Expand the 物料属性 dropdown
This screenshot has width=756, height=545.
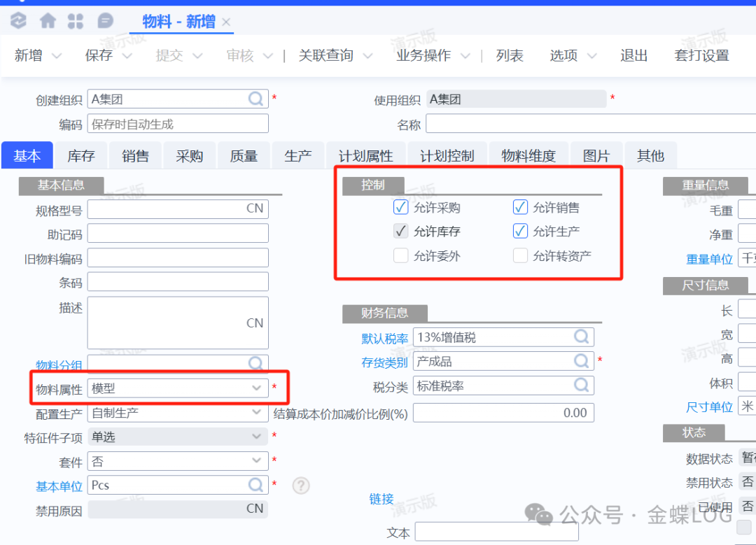(256, 388)
